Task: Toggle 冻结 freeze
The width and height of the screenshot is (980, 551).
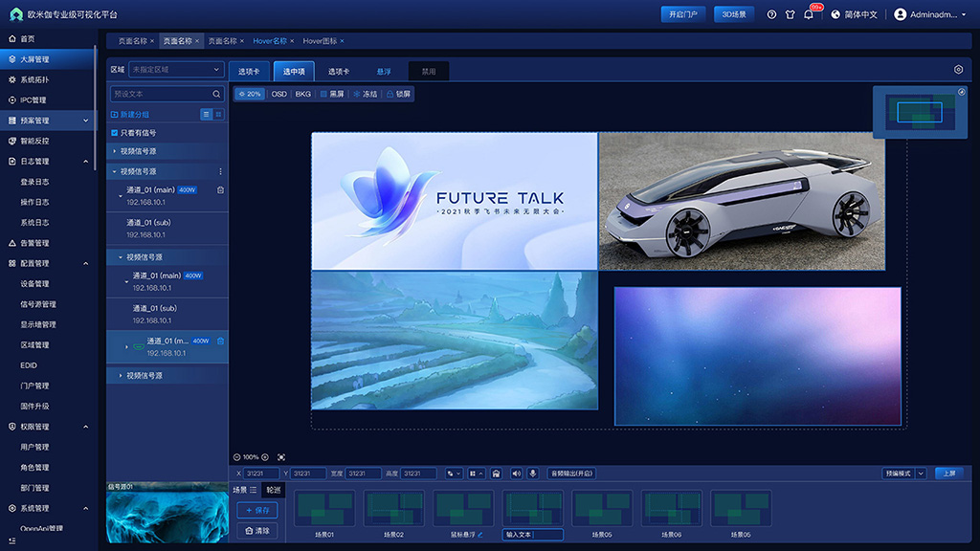Action: (x=365, y=94)
